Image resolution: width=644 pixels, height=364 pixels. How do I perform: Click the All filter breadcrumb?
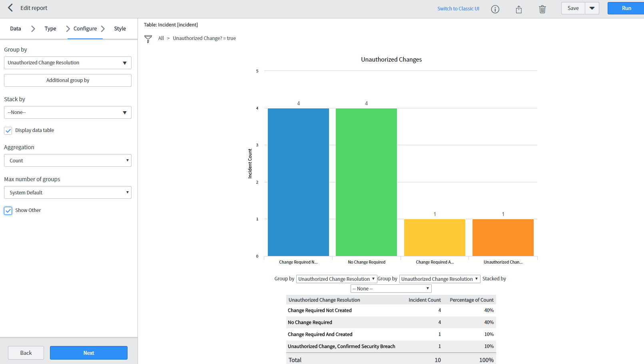161,38
